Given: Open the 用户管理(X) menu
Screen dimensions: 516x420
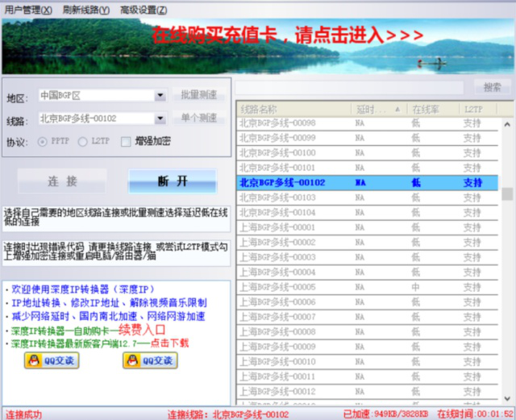Looking at the screenshot, I should coord(28,10).
